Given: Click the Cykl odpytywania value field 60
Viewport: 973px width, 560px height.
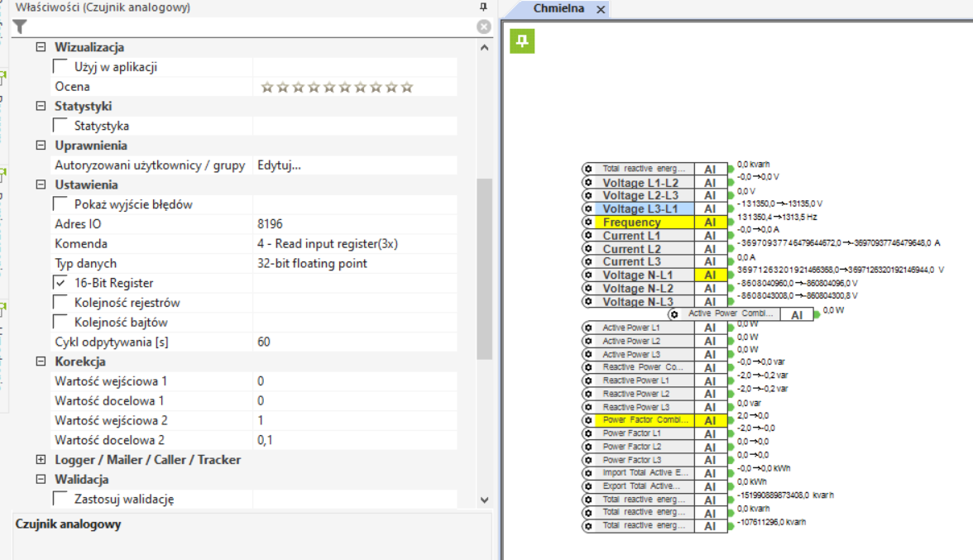Looking at the screenshot, I should (355, 342).
